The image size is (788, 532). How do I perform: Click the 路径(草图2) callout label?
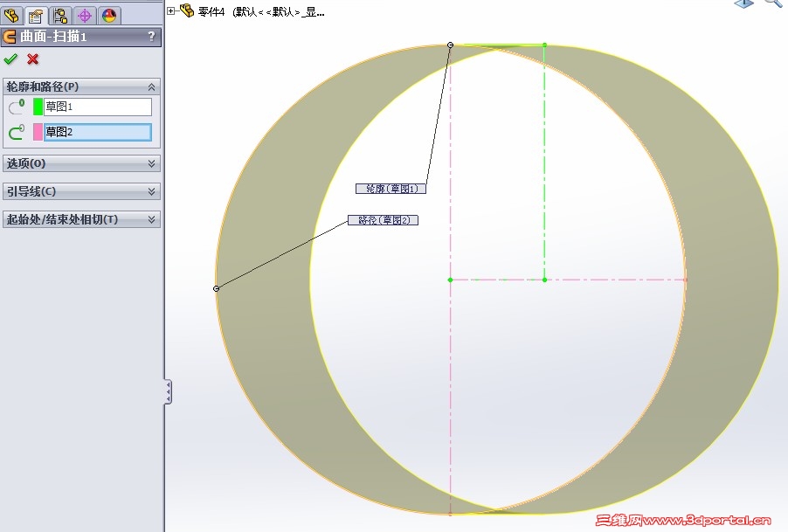pyautogui.click(x=383, y=220)
